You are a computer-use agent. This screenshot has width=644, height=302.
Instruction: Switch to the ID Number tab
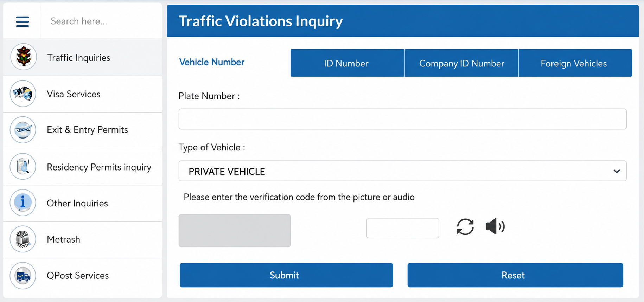(347, 63)
